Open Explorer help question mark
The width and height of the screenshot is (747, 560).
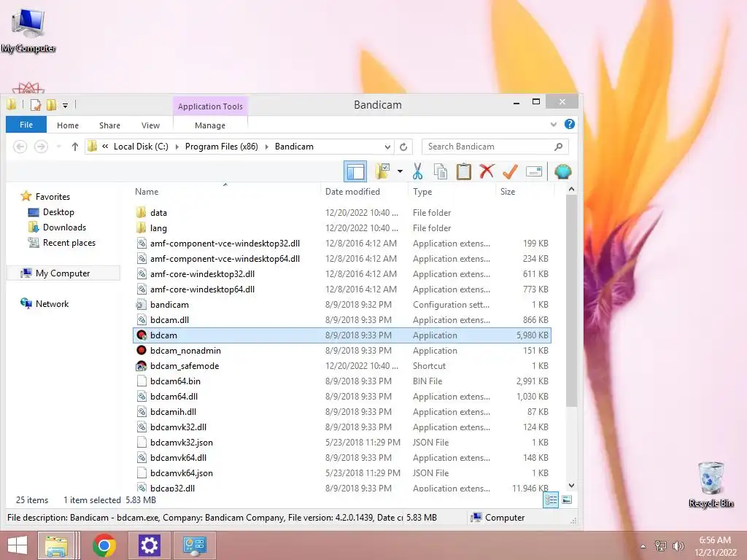(x=569, y=124)
